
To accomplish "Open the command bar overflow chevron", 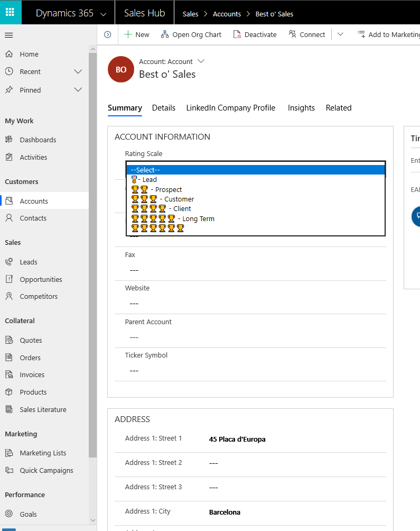I will pyautogui.click(x=340, y=34).
